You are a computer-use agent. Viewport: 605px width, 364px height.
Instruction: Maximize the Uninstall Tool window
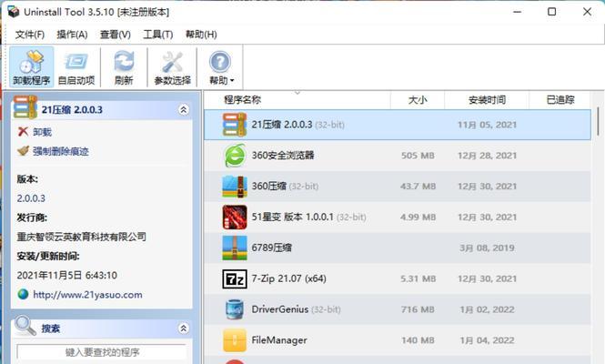[x=551, y=12]
